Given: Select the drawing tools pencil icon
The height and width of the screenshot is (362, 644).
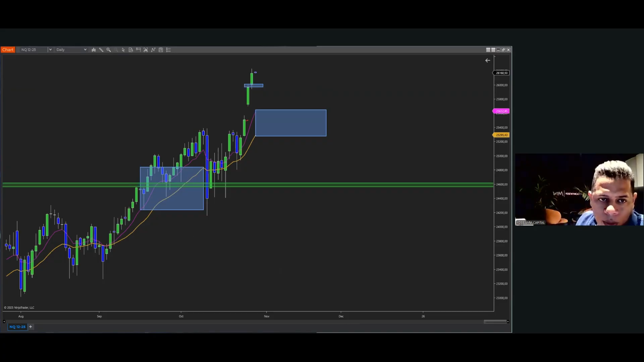Looking at the screenshot, I should pos(101,50).
